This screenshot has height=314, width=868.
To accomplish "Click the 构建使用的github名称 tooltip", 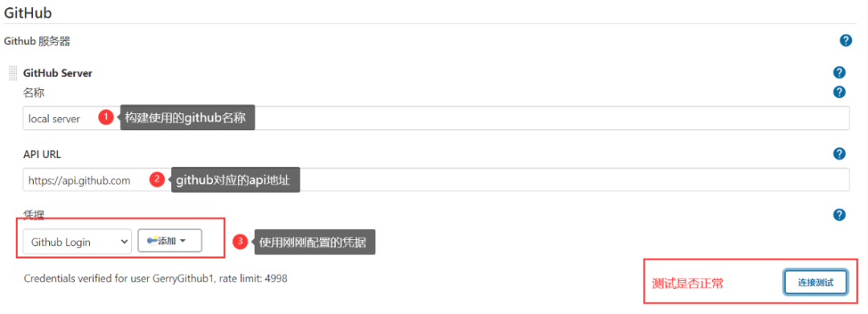I will coord(187,118).
